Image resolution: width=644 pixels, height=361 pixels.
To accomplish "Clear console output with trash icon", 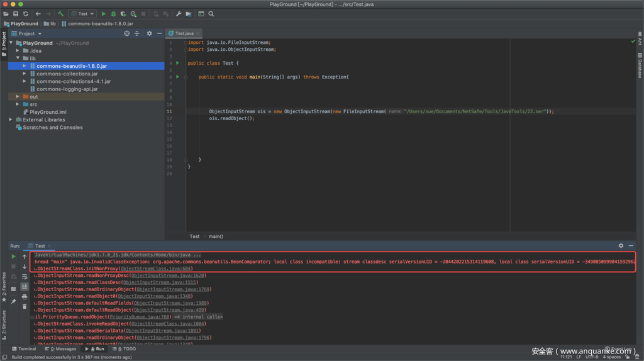I will [25, 306].
